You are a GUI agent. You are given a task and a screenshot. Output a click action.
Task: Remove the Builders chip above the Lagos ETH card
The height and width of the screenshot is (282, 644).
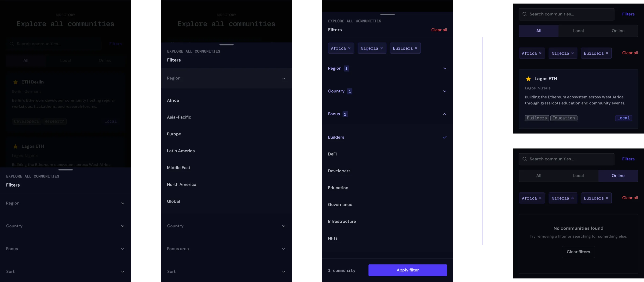[607, 53]
